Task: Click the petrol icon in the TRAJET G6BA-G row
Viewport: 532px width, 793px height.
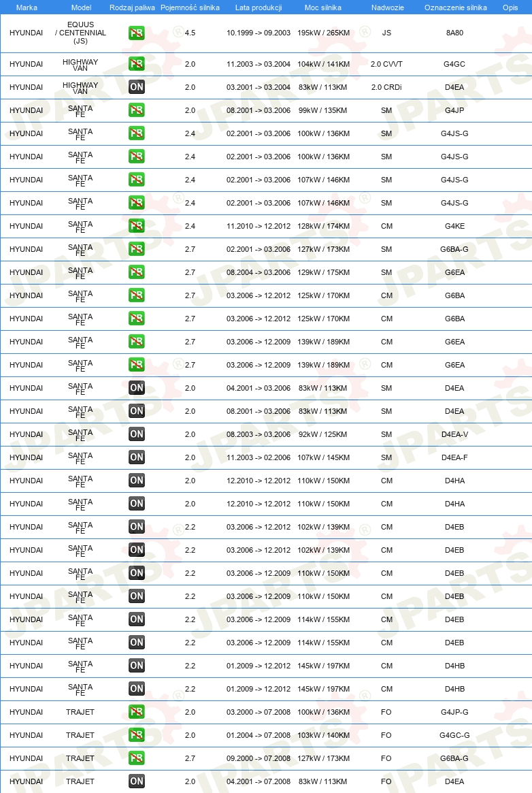Action: (137, 758)
